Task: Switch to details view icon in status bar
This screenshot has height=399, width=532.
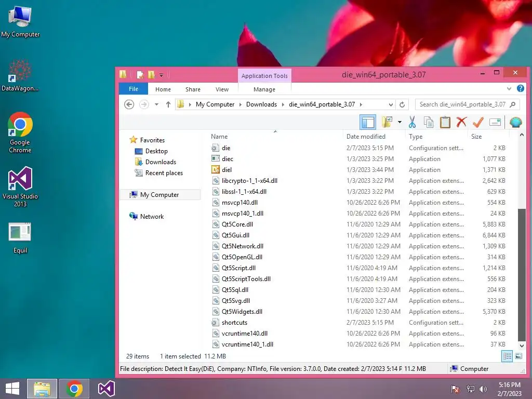Action: coord(507,356)
